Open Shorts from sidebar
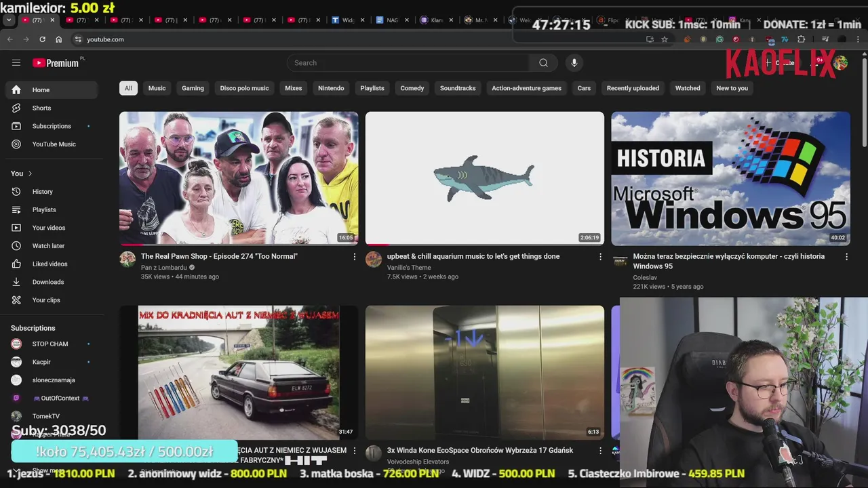This screenshot has height=488, width=868. pyautogui.click(x=52, y=108)
